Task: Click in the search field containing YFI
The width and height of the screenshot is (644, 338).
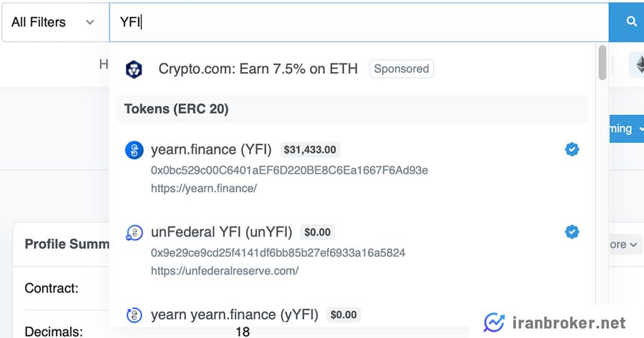Action: (358, 22)
